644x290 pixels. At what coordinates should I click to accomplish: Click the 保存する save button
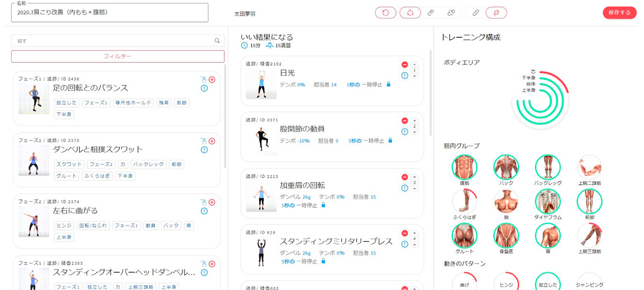coord(619,13)
